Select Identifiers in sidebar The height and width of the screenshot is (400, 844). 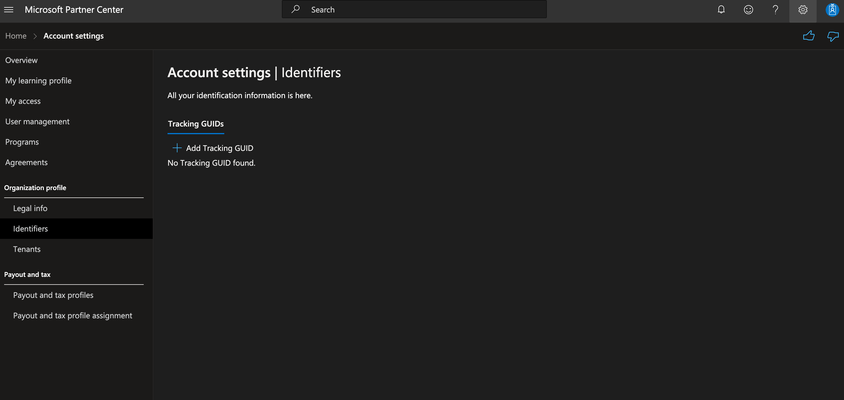coord(76,229)
